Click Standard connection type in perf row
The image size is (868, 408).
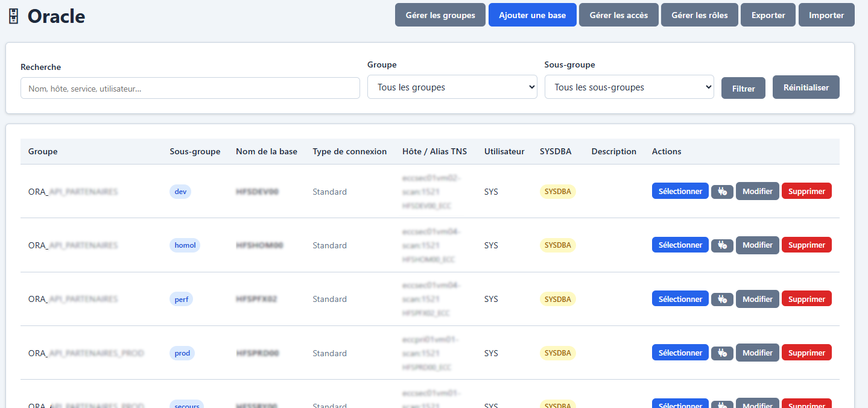(x=329, y=299)
